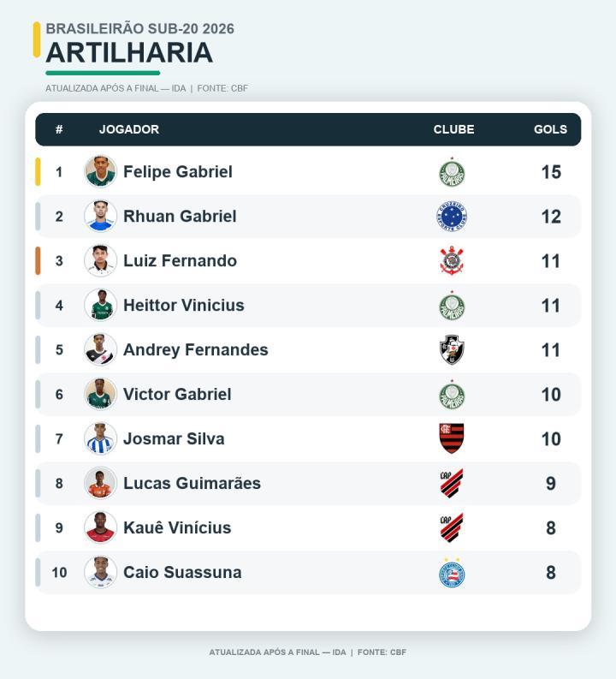Click the # rank column header
Image resolution: width=616 pixels, height=679 pixels.
click(x=59, y=129)
